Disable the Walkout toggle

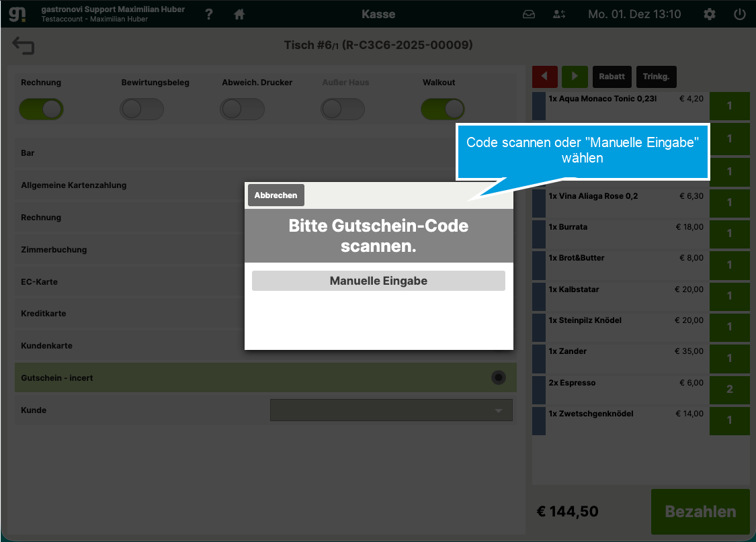point(443,109)
